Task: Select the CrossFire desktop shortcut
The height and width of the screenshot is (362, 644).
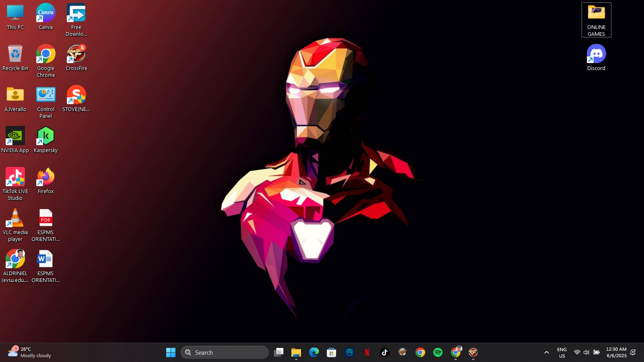Action: [x=76, y=58]
